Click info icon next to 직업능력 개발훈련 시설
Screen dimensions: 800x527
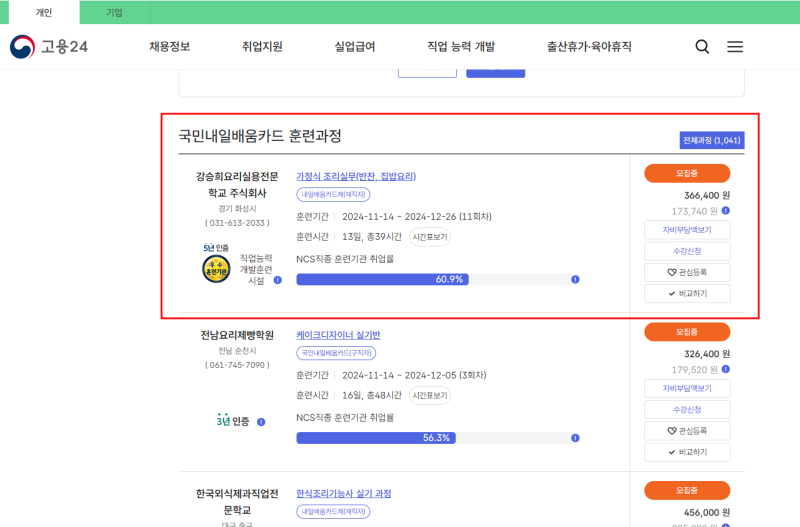click(278, 280)
